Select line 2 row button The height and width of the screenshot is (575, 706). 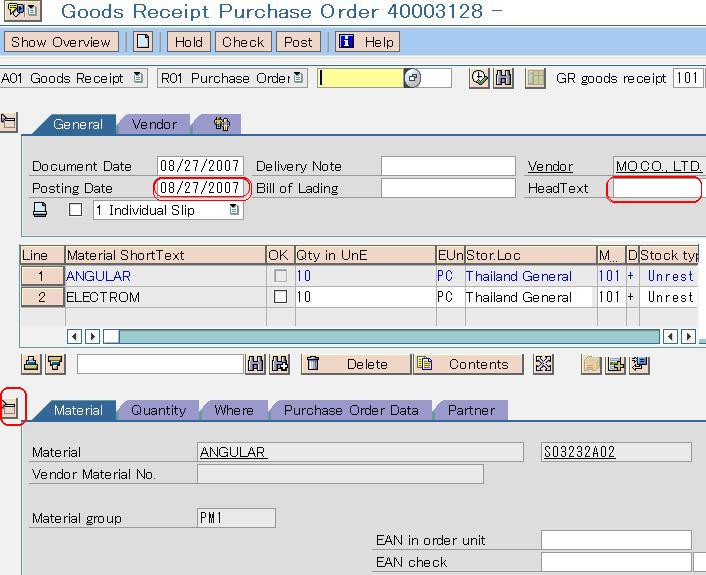(42, 297)
